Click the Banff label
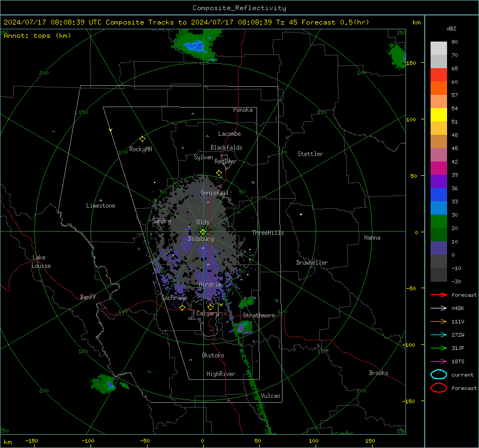The height and width of the screenshot is (448, 479). click(88, 297)
